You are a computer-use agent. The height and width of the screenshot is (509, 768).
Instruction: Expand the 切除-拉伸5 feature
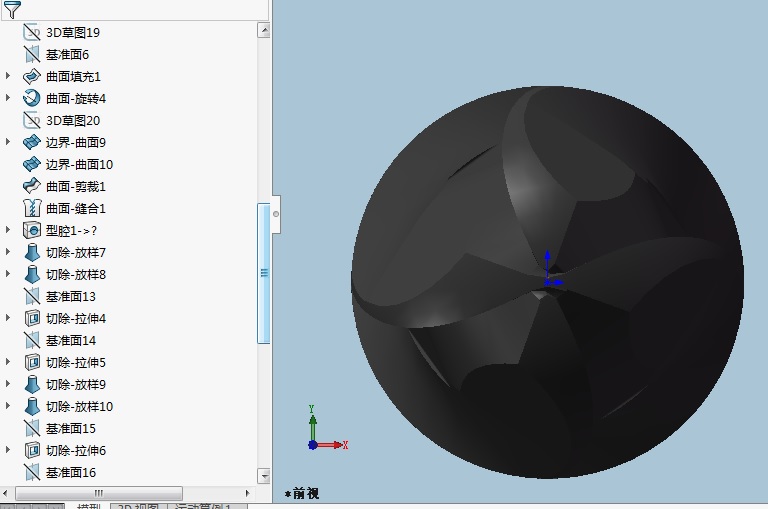pos(8,362)
